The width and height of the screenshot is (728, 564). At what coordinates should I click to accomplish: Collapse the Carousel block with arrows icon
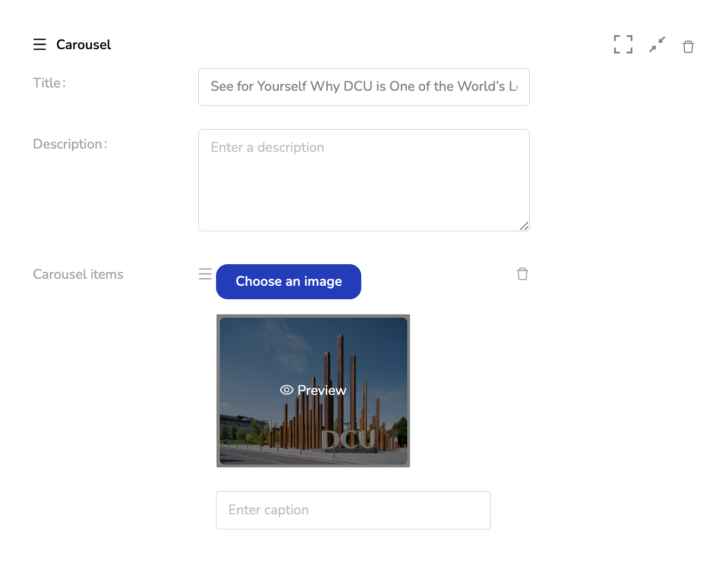pyautogui.click(x=657, y=44)
